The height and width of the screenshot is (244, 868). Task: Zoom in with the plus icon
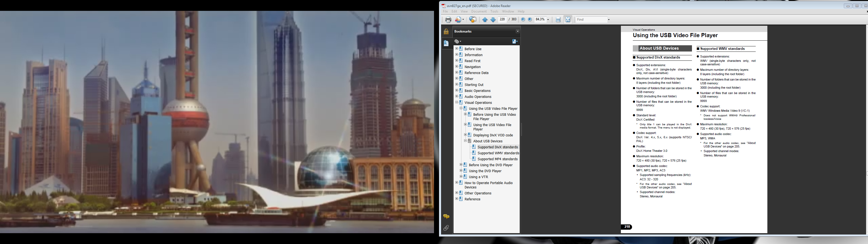point(530,20)
